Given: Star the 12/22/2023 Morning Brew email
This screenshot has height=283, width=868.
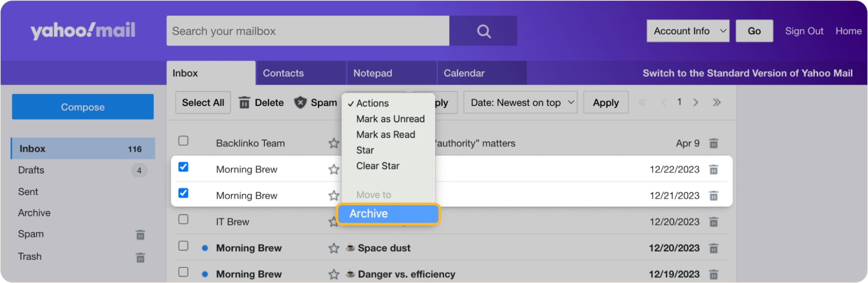Looking at the screenshot, I should tap(333, 169).
